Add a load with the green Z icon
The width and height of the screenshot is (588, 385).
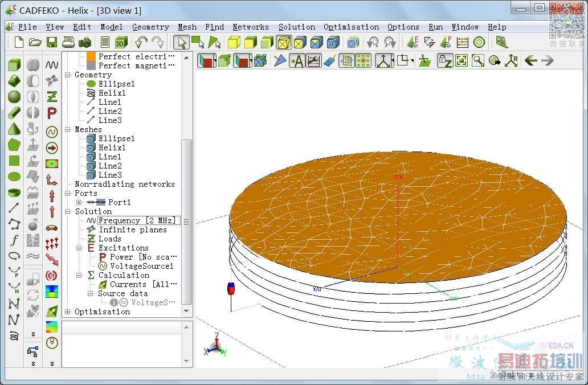[x=52, y=97]
